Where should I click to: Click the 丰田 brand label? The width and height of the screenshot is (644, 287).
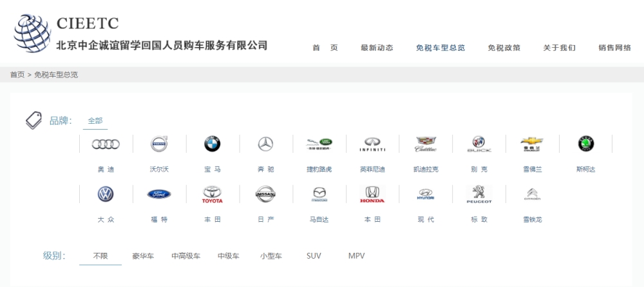[x=213, y=219]
